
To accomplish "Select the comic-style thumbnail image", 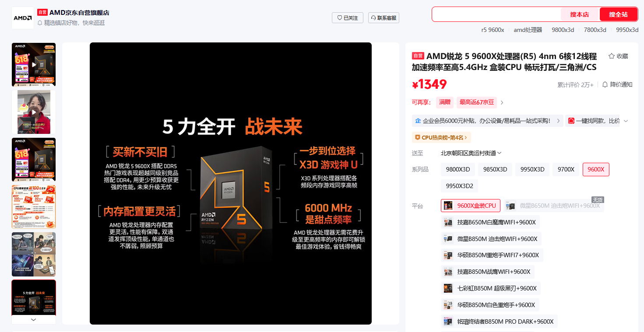I will [34, 254].
